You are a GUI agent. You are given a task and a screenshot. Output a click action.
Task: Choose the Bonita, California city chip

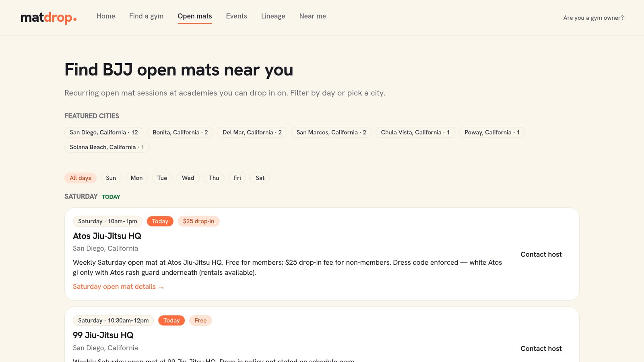(180, 132)
